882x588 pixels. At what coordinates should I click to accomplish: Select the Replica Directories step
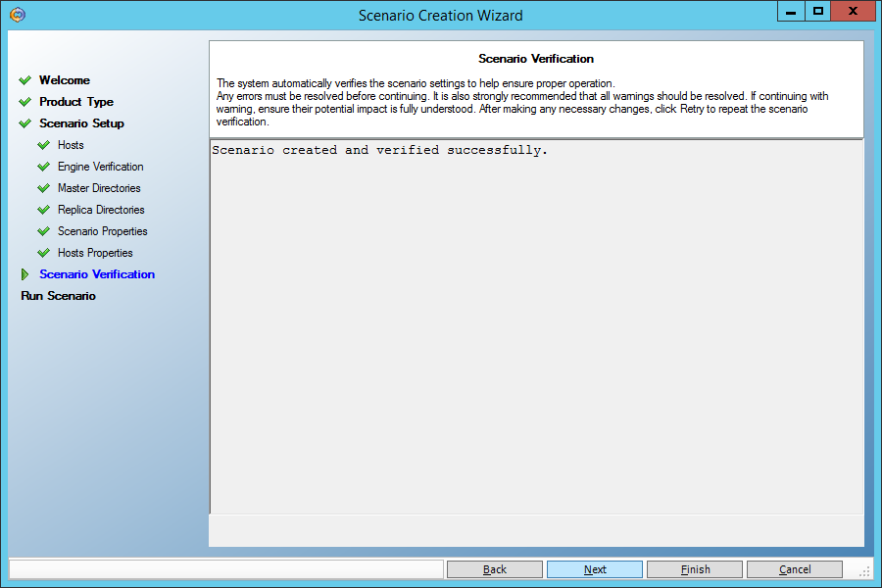(x=101, y=210)
